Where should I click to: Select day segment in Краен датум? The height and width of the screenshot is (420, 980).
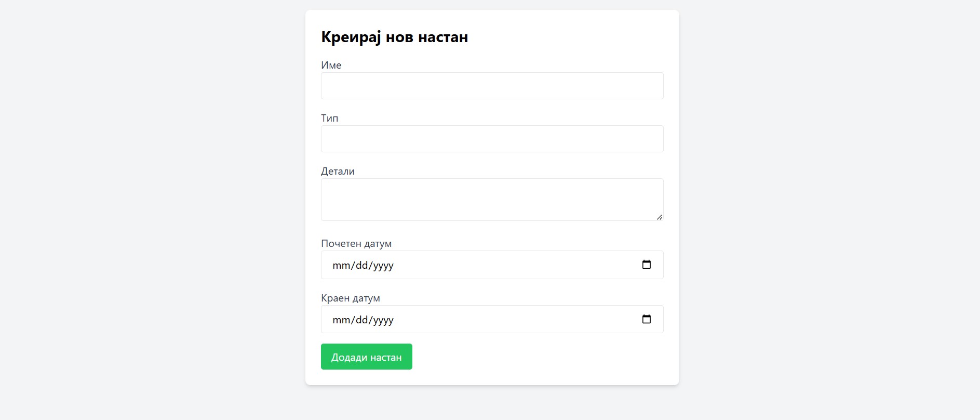pos(361,320)
